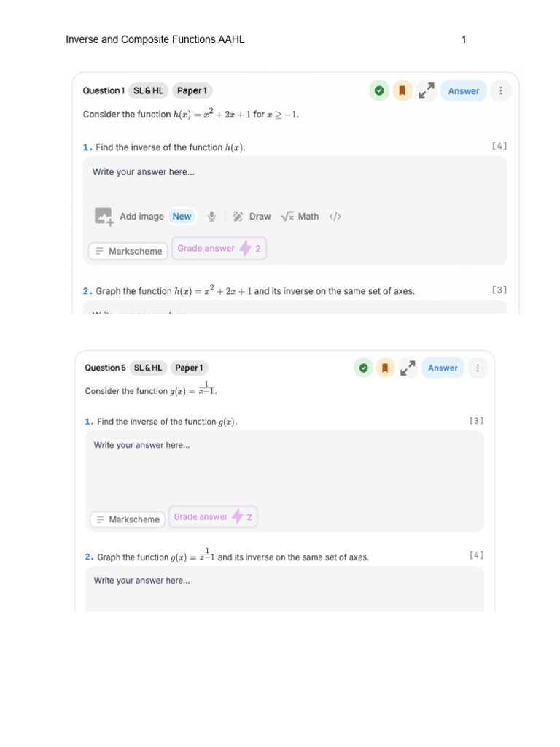Viewport: 560px width, 747px height.
Task: Expand Question 1 to fullscreen
Action: [426, 91]
